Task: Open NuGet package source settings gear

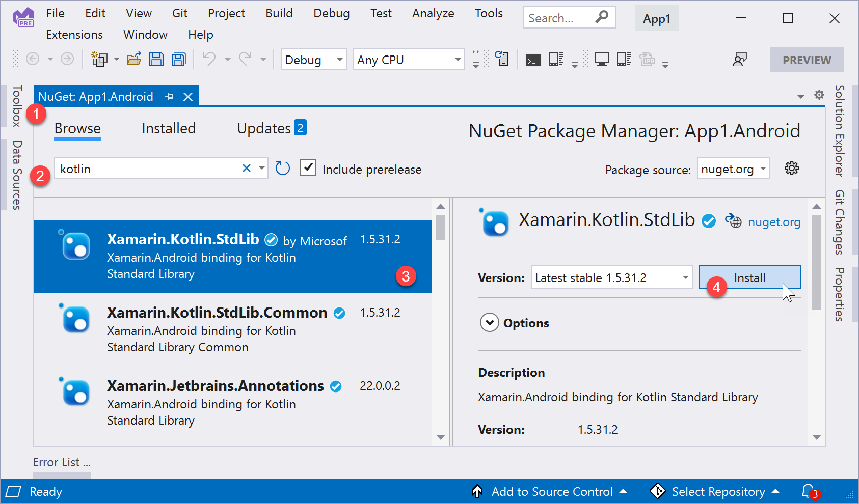Action: 791,169
